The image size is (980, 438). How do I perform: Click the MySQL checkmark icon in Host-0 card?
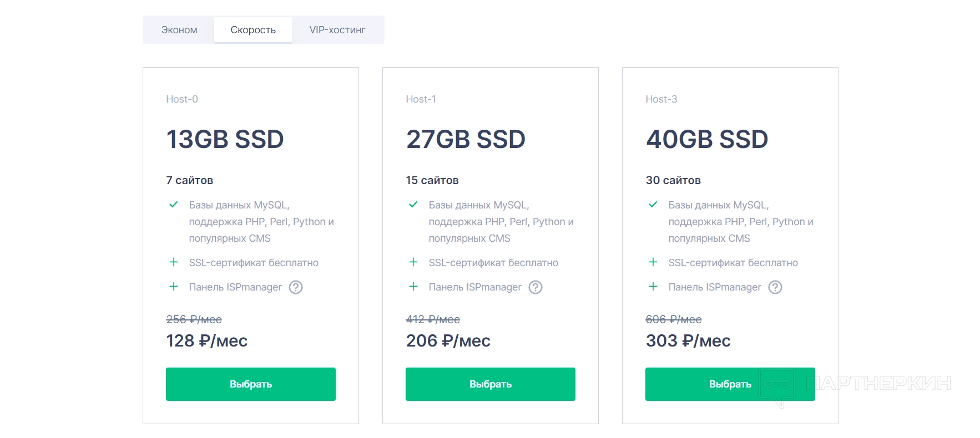pyautogui.click(x=174, y=205)
